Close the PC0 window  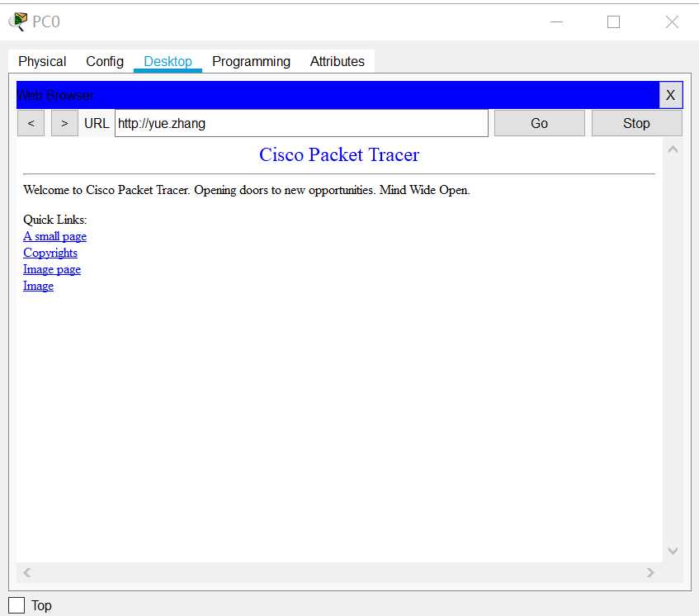tap(672, 21)
